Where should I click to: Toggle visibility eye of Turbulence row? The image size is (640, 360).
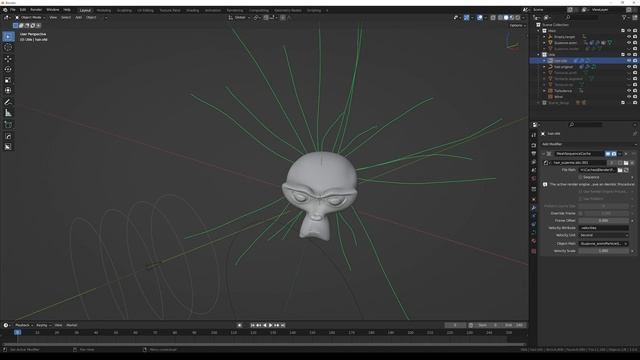point(629,91)
